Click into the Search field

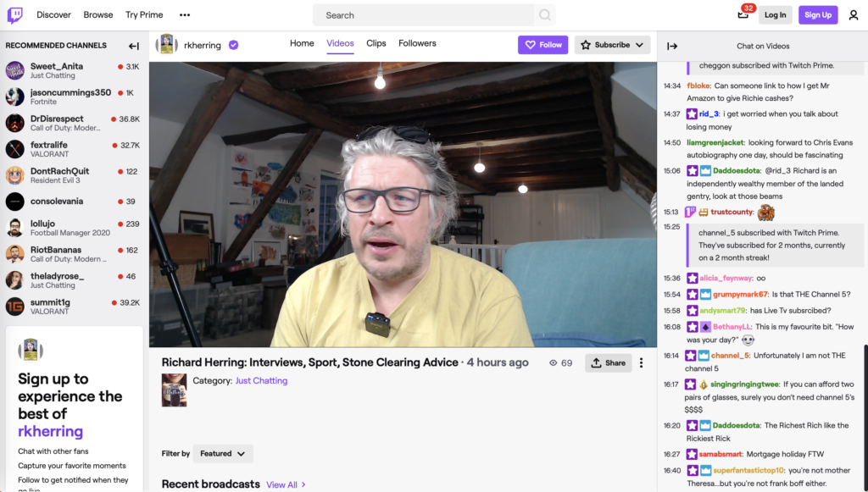[424, 15]
